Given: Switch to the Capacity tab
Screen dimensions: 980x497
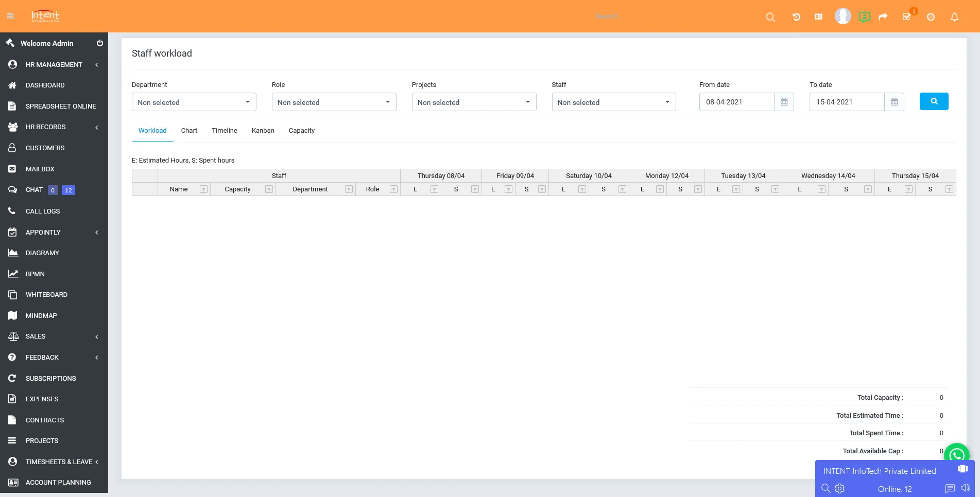Looking at the screenshot, I should click(302, 131).
